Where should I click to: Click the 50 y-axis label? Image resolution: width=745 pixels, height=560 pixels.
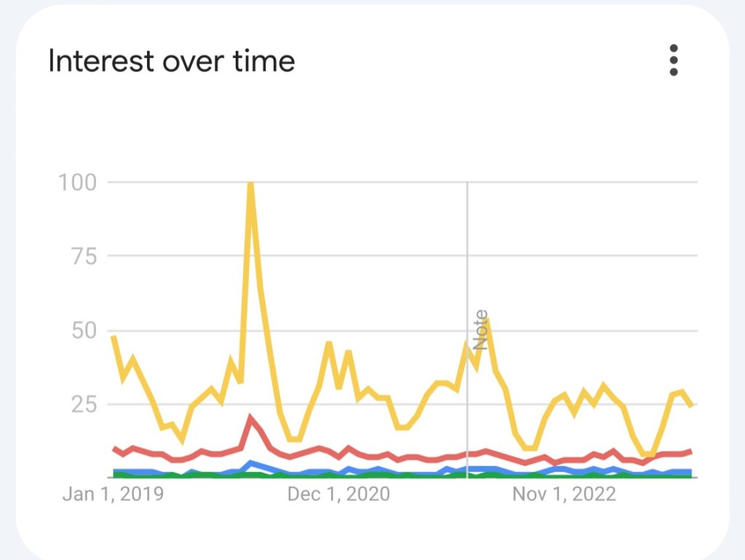tap(81, 330)
